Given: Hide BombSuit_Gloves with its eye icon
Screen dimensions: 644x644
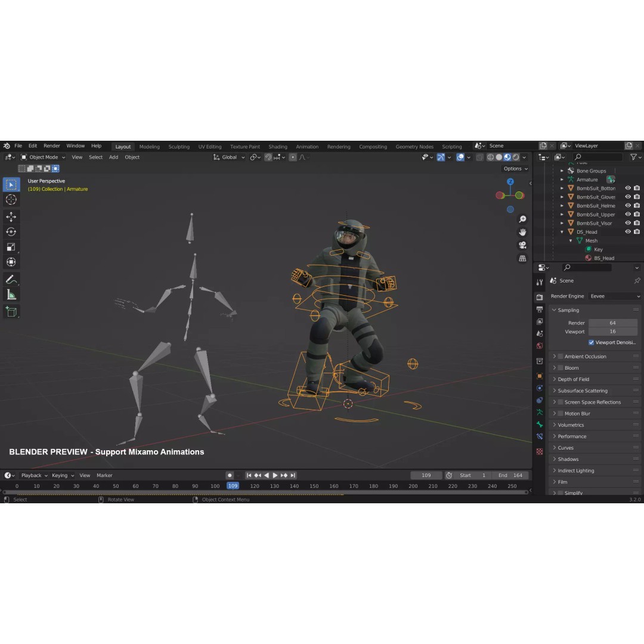Looking at the screenshot, I should coord(628,197).
